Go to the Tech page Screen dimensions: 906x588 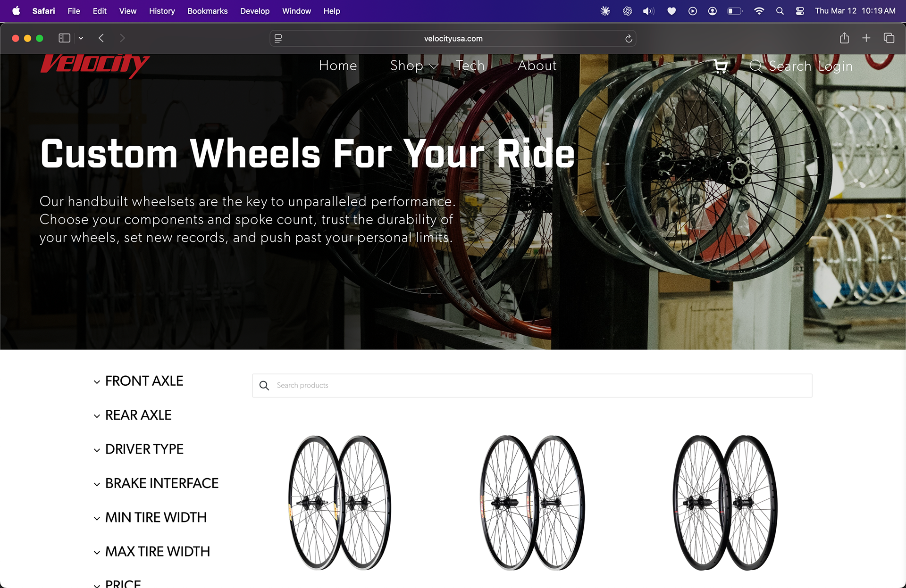(x=470, y=66)
